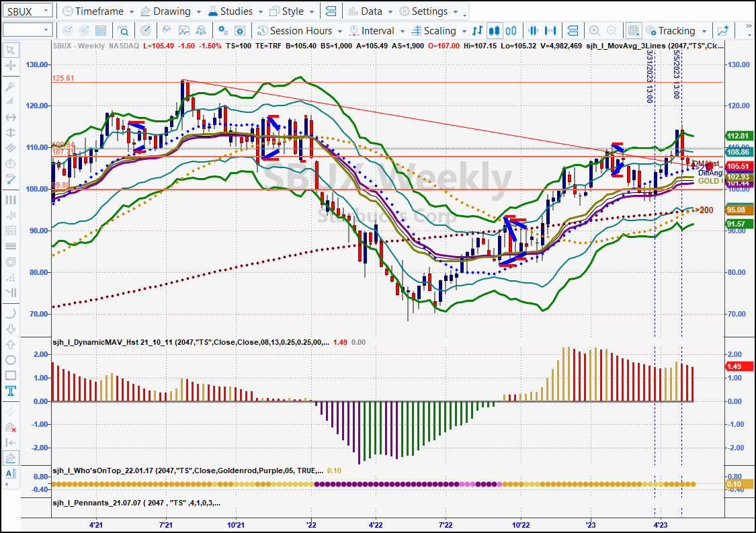
Task: Switch to hollow candlestick chart style
Action: click(511, 31)
